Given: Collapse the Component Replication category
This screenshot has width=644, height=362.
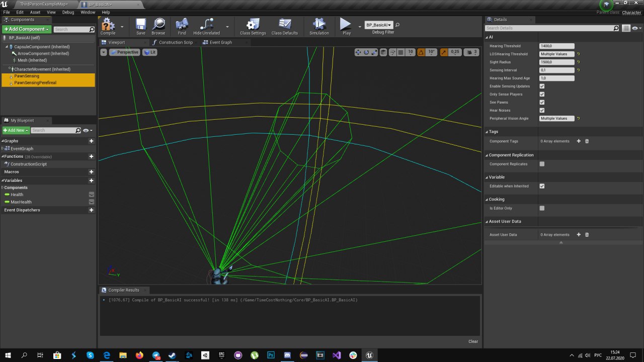Looking at the screenshot, I should [487, 155].
